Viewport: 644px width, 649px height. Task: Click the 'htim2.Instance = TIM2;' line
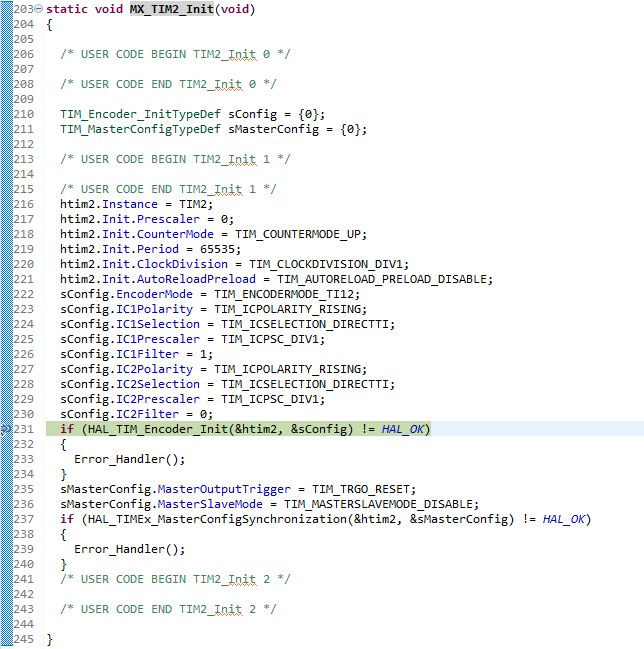[136, 204]
